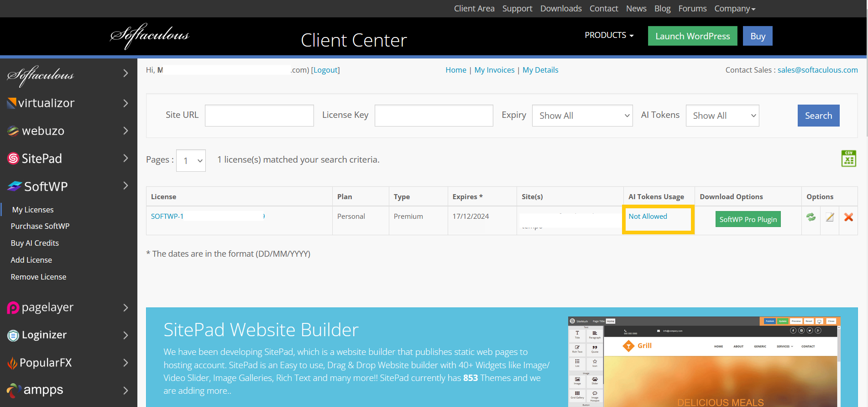Screen dimensions: 868x407
Task: Focus the License Key input field
Action: coord(434,116)
